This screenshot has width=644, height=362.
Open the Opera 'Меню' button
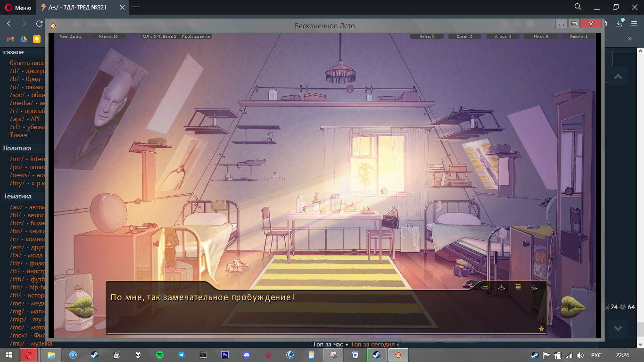(18, 7)
